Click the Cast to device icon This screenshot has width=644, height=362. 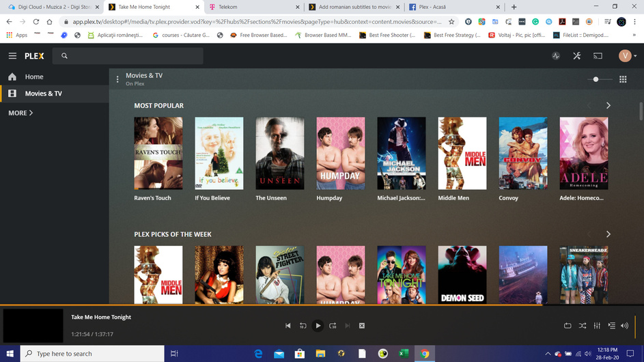point(598,56)
